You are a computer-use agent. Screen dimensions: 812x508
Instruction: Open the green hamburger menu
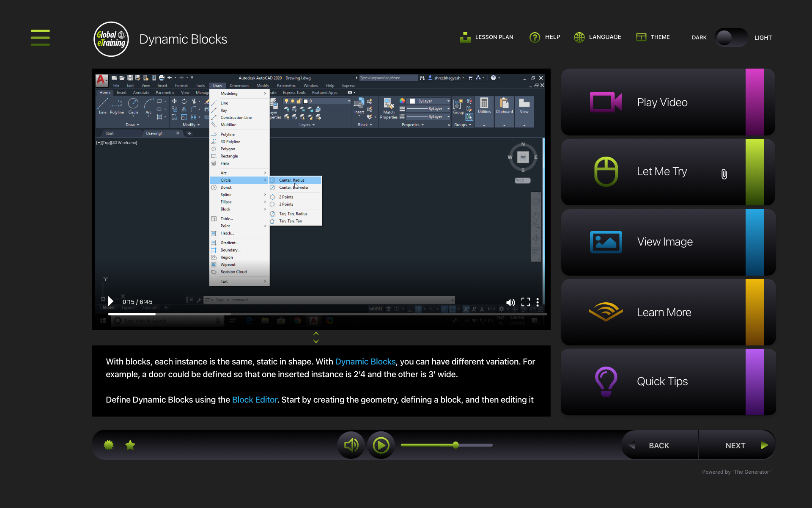[40, 37]
